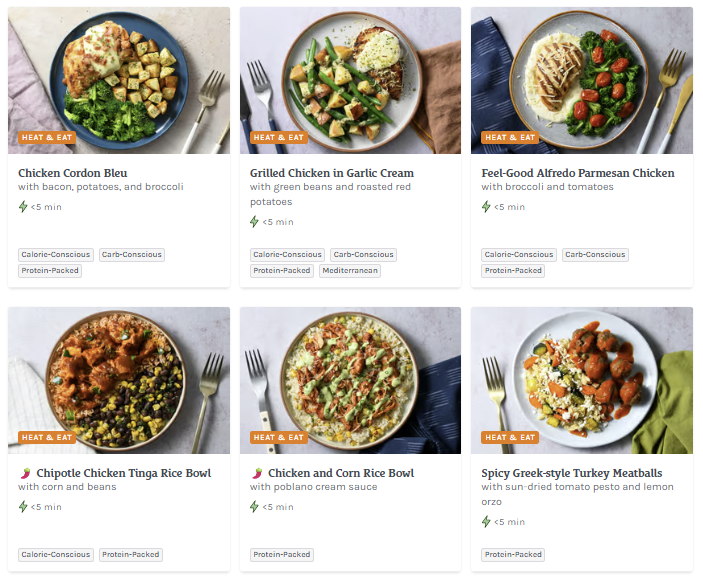
Task: Select Feel-Good Alfredo Parmesan Chicken title
Action: tap(577, 173)
